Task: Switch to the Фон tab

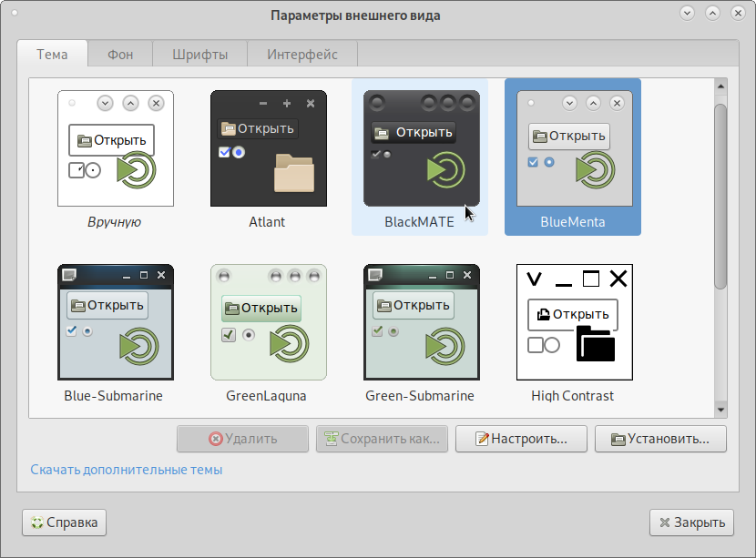Action: point(120,55)
